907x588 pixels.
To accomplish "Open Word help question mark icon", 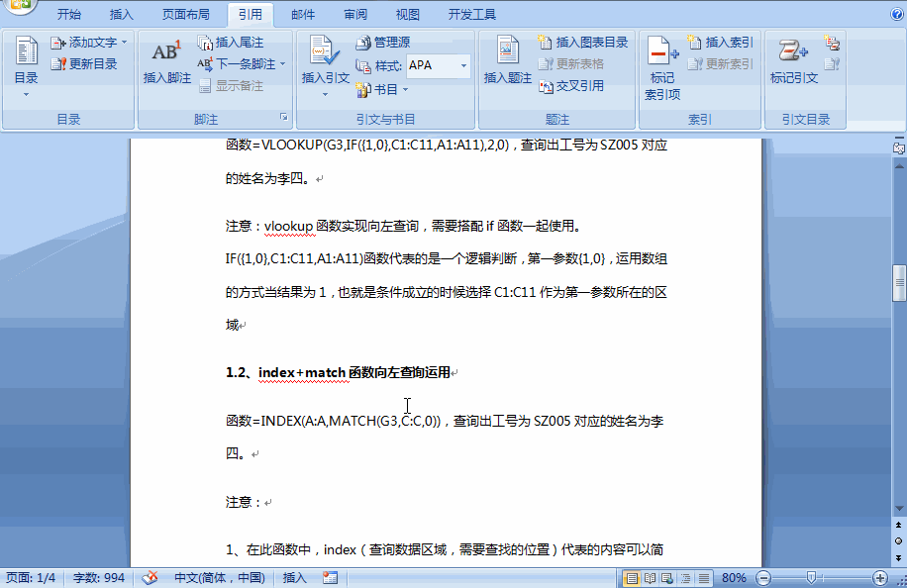I will click(x=896, y=15).
